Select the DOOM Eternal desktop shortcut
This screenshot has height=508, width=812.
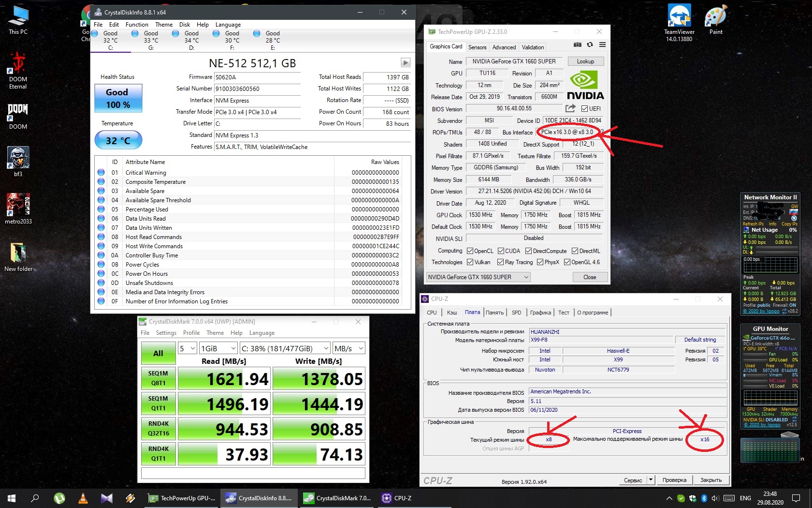(x=18, y=71)
